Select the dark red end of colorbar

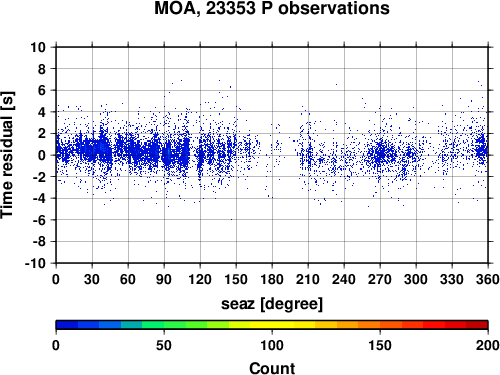pyautogui.click(x=477, y=325)
